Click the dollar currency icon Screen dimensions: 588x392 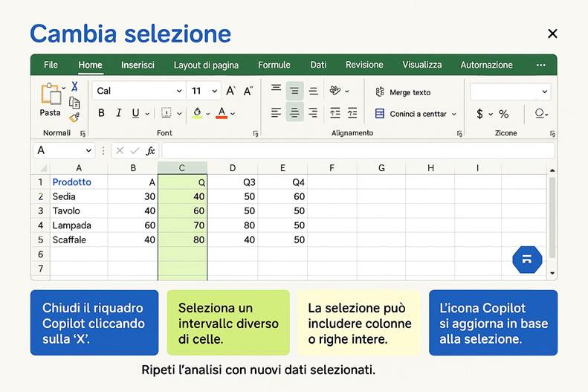pyautogui.click(x=479, y=114)
